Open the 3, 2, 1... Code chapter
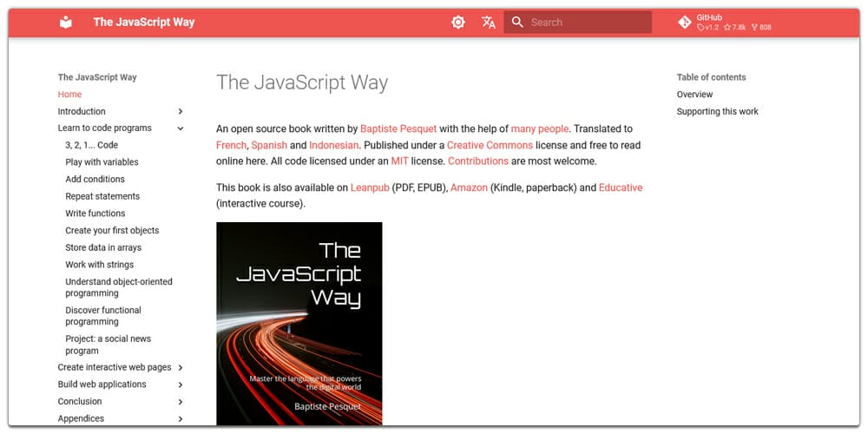Image resolution: width=868 pixels, height=434 pixels. pyautogui.click(x=91, y=145)
